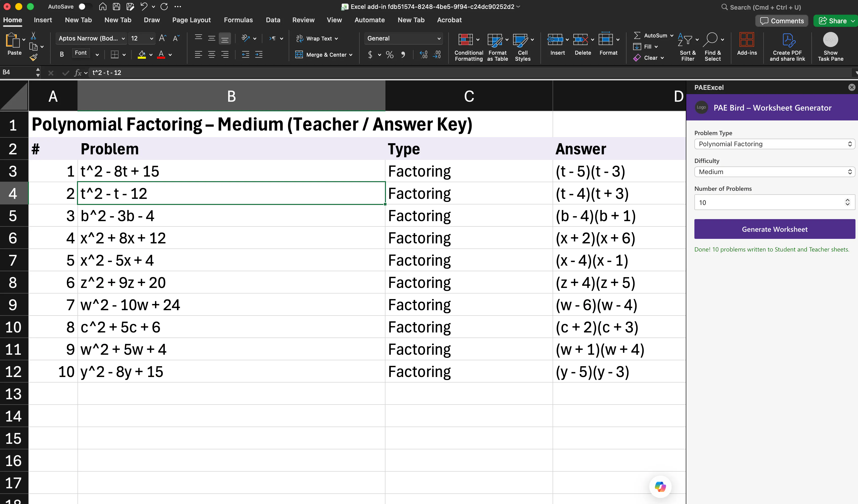The height and width of the screenshot is (504, 858).
Task: Click the Paste clipboard icon
Action: (13, 40)
